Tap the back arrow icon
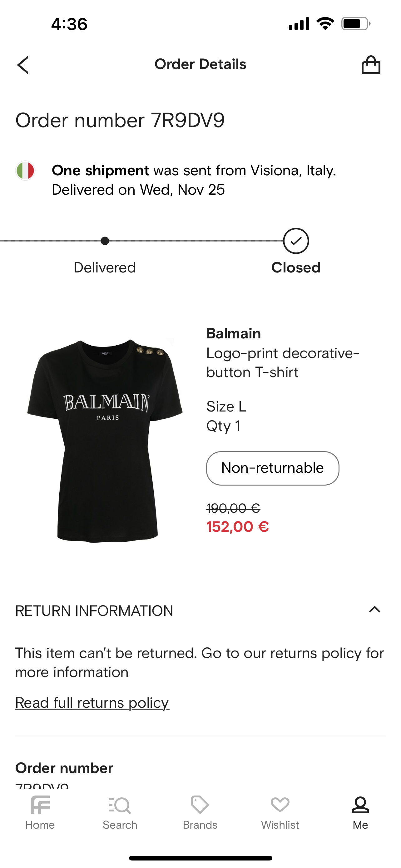 click(x=23, y=65)
